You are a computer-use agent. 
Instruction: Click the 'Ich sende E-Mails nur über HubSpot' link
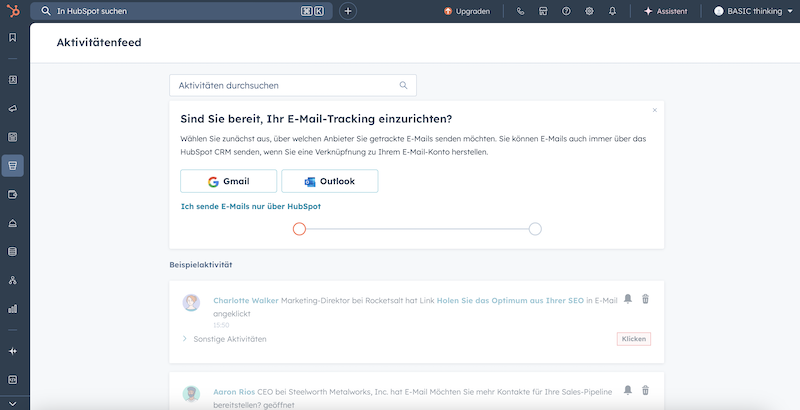pyautogui.click(x=250, y=206)
